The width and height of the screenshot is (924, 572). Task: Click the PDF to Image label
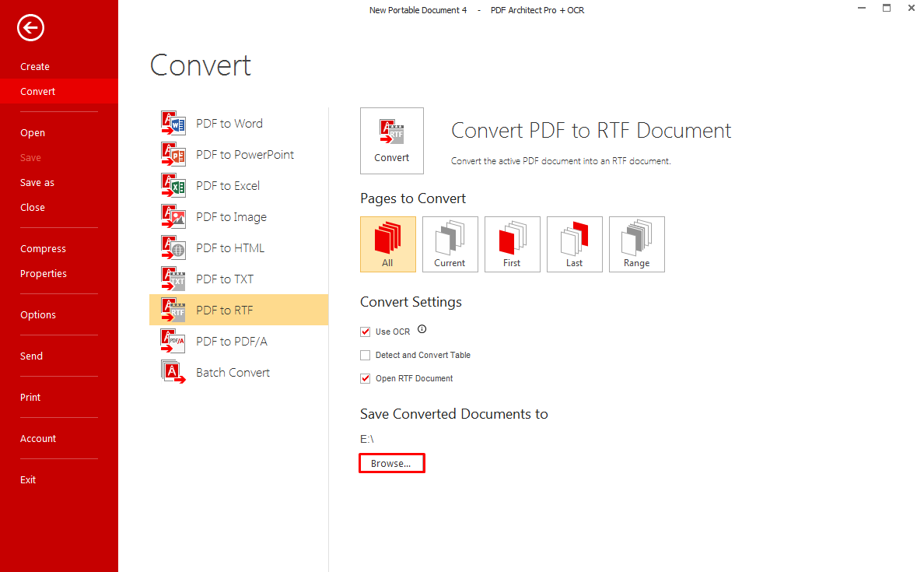pyautogui.click(x=232, y=217)
